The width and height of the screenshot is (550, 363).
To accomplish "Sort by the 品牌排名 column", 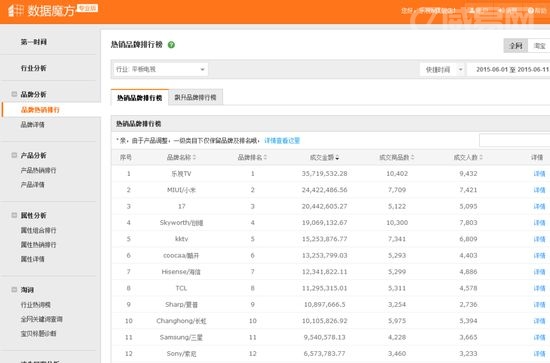I will coord(253,157).
